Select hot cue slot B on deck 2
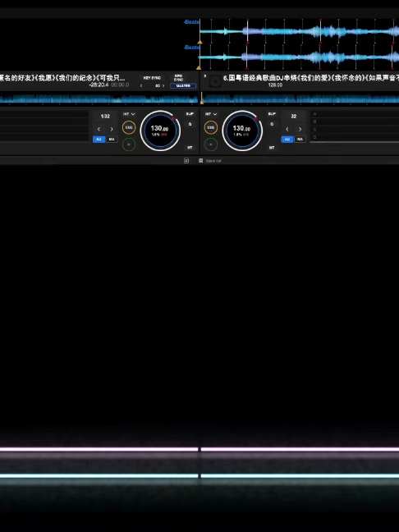The image size is (399, 532). coord(354,122)
